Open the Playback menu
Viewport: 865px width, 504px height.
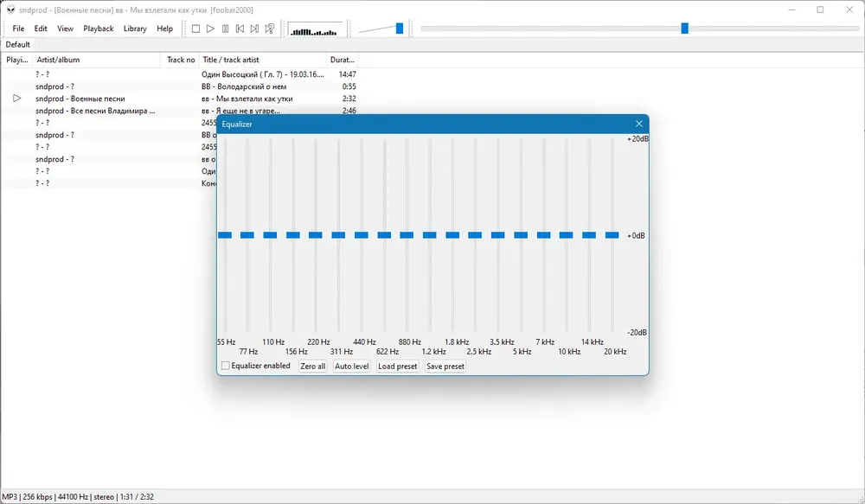point(99,29)
